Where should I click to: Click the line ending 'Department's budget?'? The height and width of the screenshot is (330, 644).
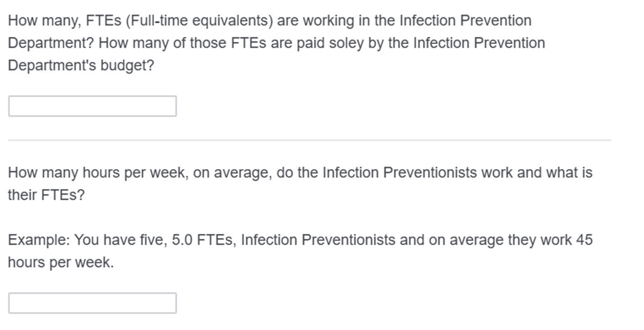point(81,65)
